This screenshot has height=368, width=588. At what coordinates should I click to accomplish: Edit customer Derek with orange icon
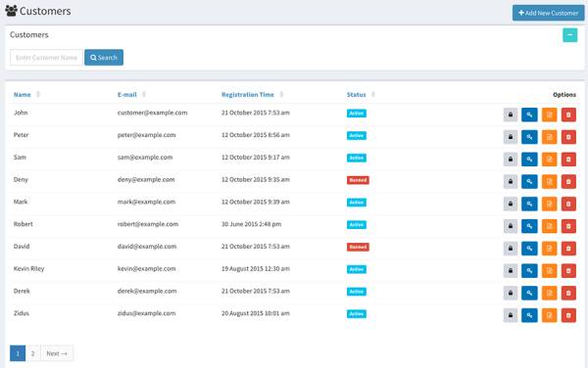point(550,293)
